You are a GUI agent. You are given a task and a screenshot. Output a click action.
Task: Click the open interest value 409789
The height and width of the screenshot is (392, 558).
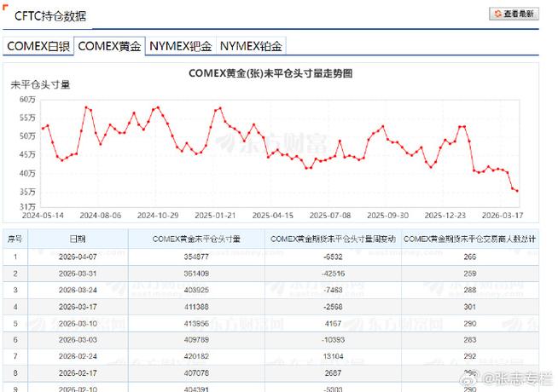(196, 340)
